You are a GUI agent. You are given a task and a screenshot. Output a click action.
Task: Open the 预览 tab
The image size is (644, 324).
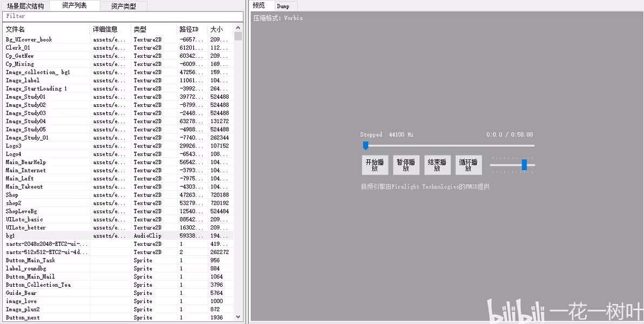coord(259,5)
